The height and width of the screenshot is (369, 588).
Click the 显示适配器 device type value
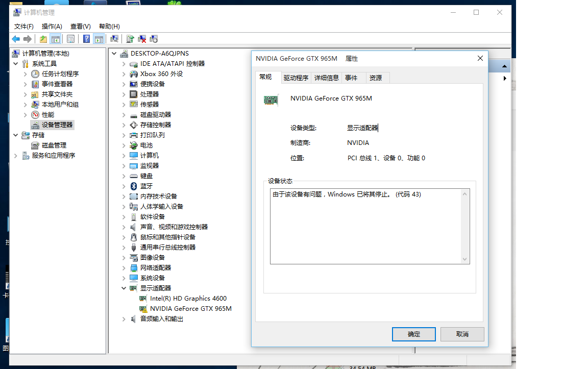(x=362, y=128)
